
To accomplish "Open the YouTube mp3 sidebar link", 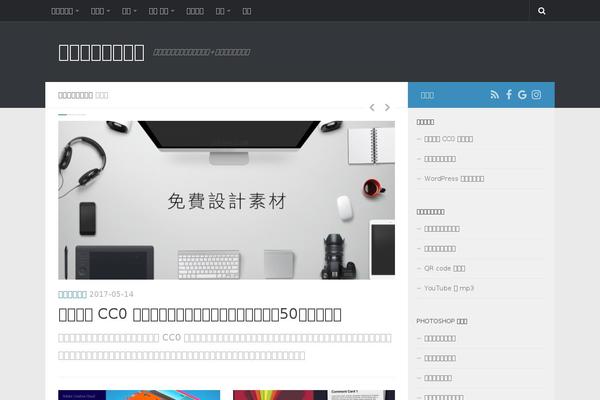I will coord(449,288).
